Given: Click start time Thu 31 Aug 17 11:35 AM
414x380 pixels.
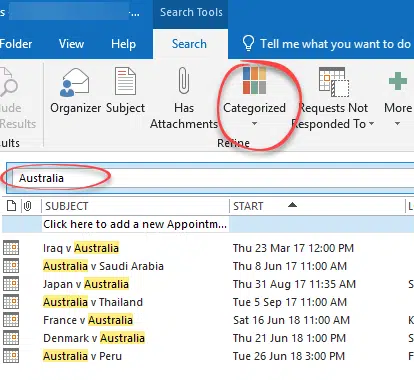Looking at the screenshot, I should [294, 284].
